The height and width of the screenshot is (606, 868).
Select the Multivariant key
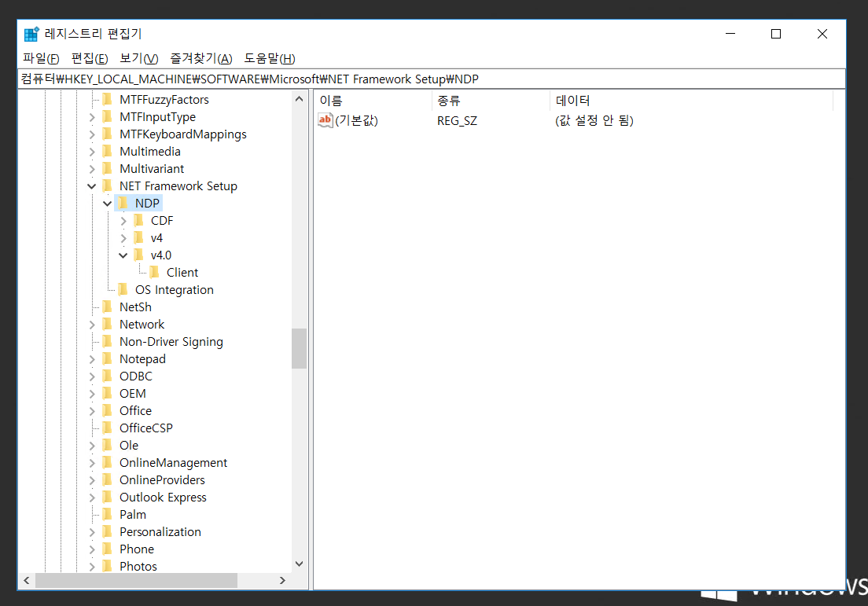tap(152, 169)
